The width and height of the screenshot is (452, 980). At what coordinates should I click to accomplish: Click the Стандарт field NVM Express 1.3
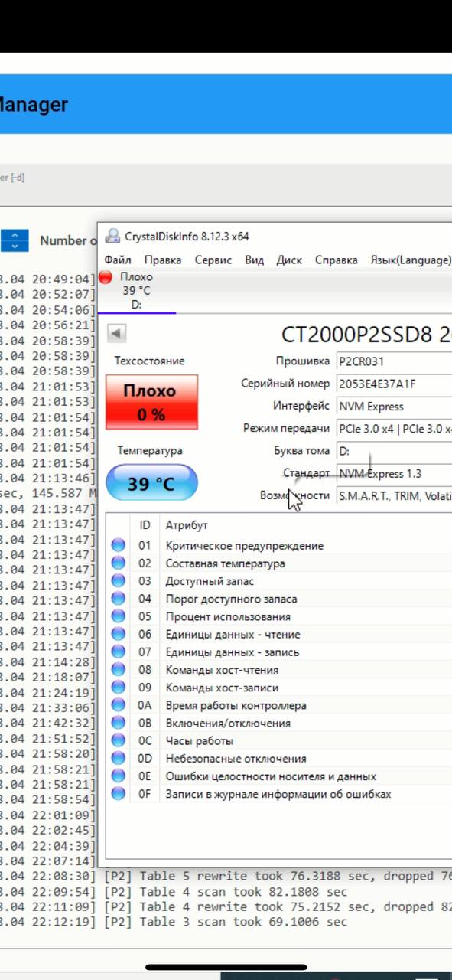[394, 474]
